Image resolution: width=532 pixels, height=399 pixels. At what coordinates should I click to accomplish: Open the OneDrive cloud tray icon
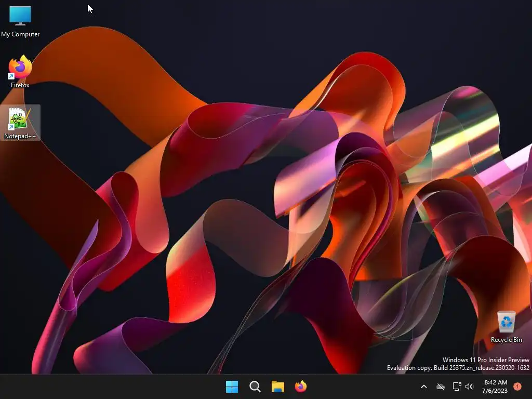pyautogui.click(x=441, y=387)
